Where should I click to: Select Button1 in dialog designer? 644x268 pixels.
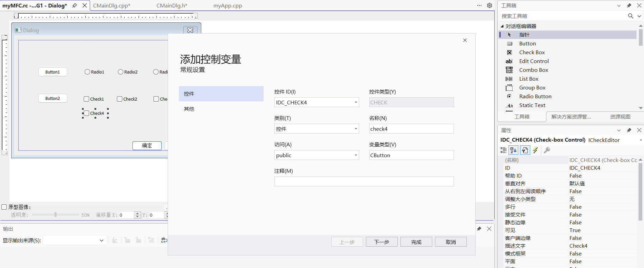tap(53, 72)
